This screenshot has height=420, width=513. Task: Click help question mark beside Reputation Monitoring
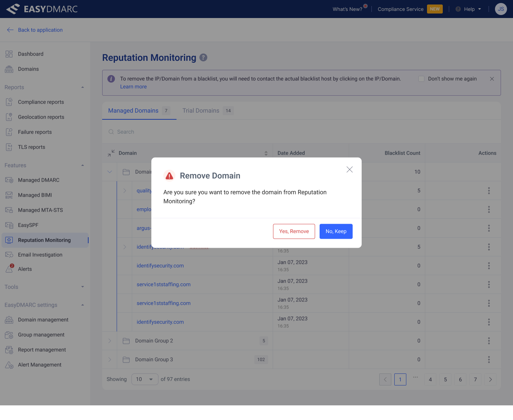tap(203, 57)
